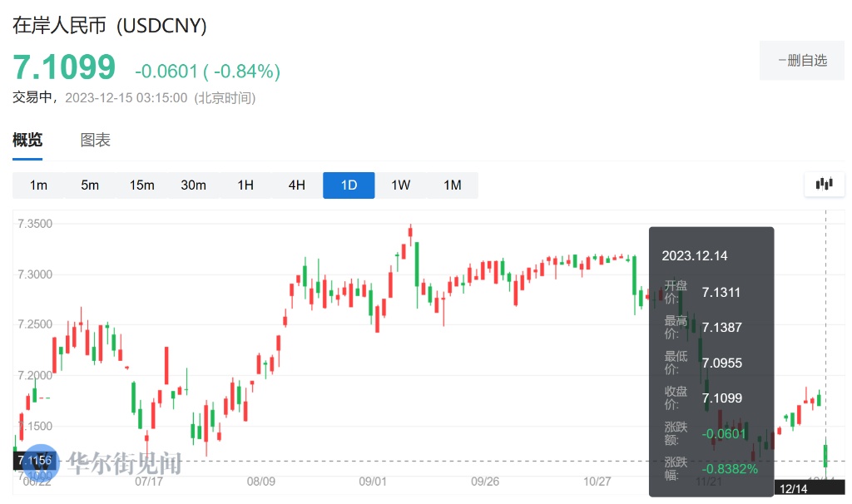Switch chart to 1M monthly
The width and height of the screenshot is (852, 504).
tap(452, 185)
